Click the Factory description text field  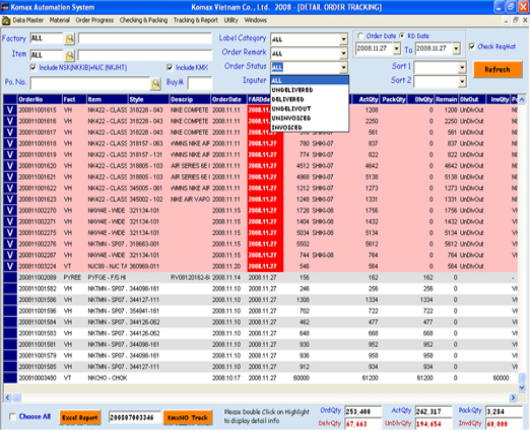145,39
